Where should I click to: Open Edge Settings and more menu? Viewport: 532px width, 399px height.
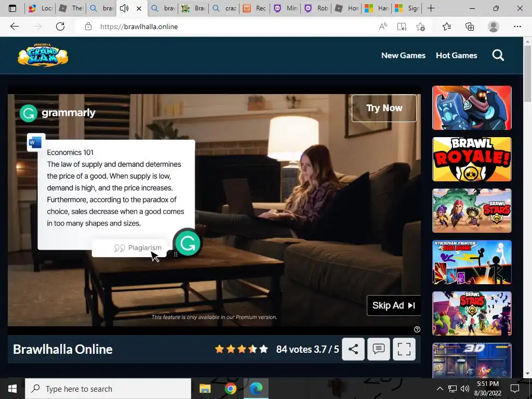coord(517,26)
